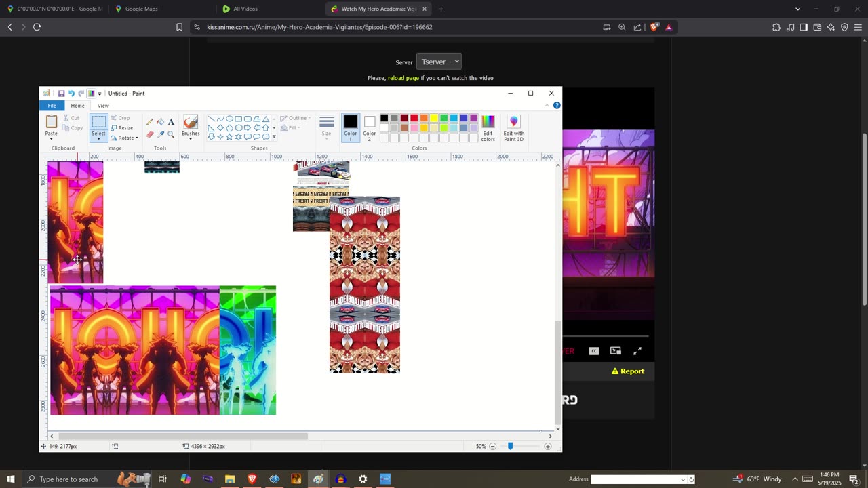The width and height of the screenshot is (868, 488).
Task: Bookmark the current page in the address bar
Action: click(179, 27)
